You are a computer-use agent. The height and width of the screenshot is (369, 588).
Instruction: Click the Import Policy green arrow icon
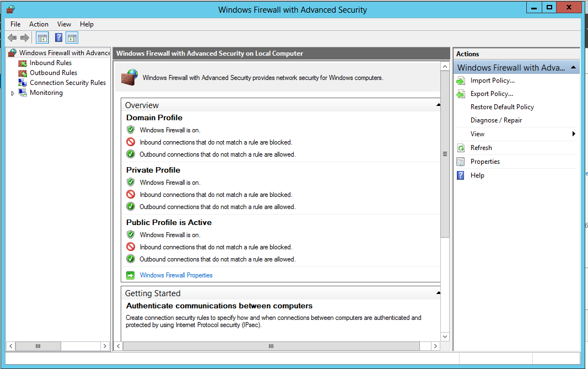pos(461,81)
